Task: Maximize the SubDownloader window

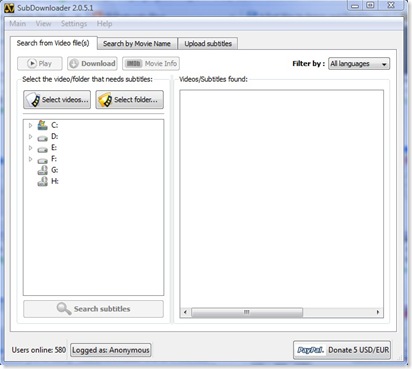Action: [x=370, y=5]
